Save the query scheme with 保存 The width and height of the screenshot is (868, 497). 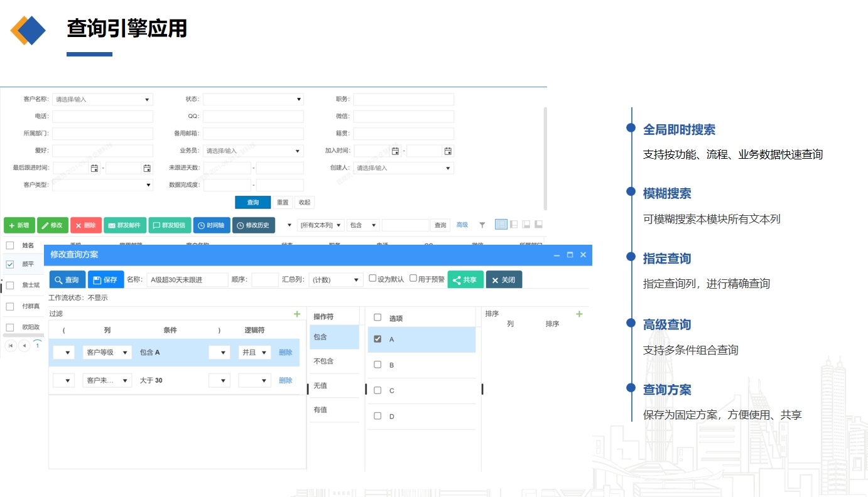tap(106, 280)
